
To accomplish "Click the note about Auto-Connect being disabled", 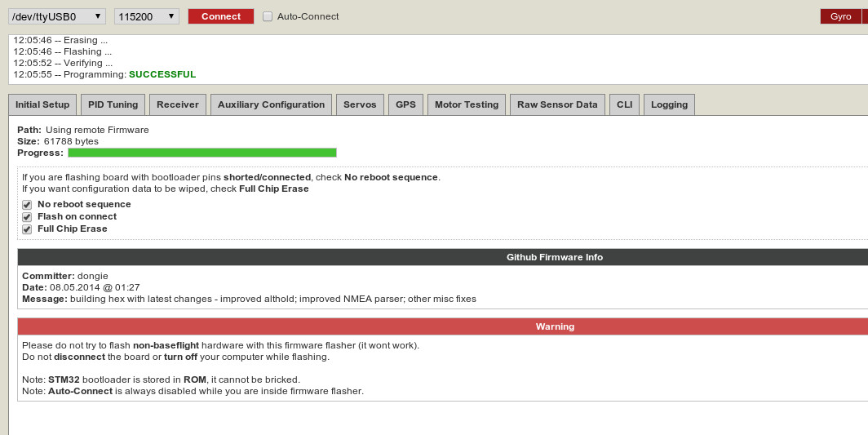I will coord(193,391).
